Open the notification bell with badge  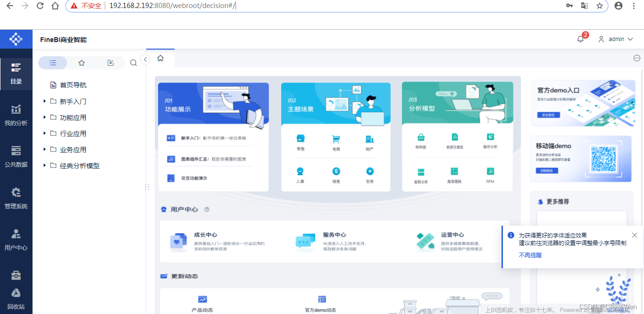(x=581, y=39)
